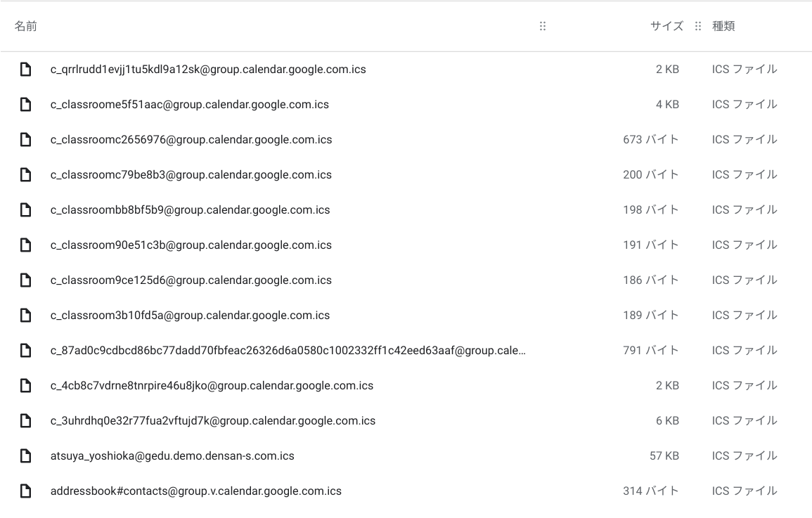812x518 pixels.
Task: Click the 189 バイト size cell
Action: coord(651,316)
